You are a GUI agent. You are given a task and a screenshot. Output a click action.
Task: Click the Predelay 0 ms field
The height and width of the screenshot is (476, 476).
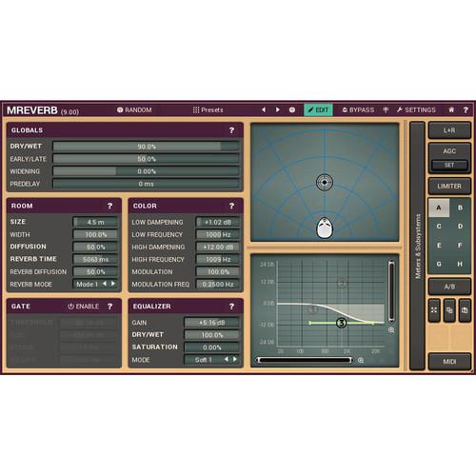tap(146, 184)
